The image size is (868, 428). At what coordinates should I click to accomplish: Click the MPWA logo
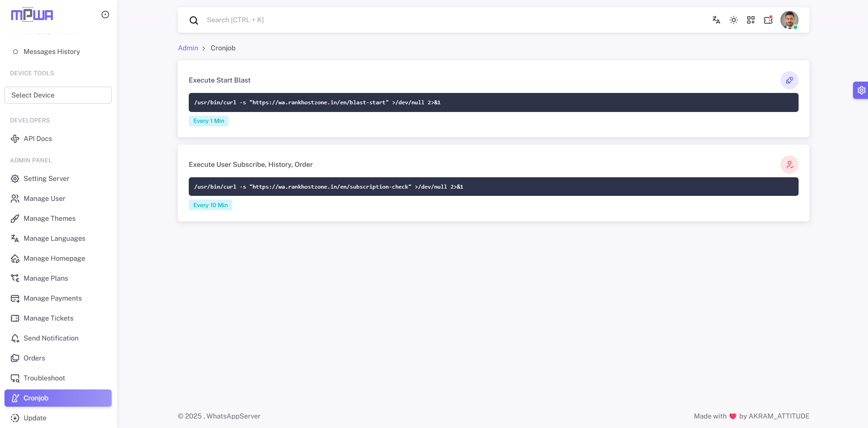tap(32, 15)
